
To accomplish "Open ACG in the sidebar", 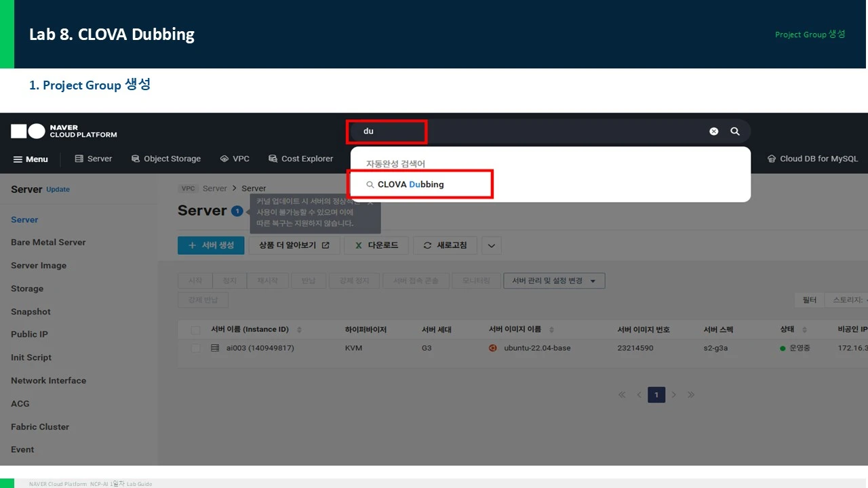I will tap(20, 403).
